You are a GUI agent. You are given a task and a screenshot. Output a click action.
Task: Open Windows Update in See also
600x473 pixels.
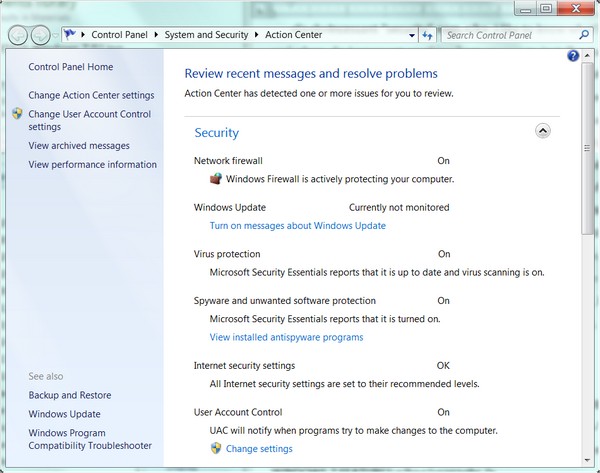[x=64, y=414]
